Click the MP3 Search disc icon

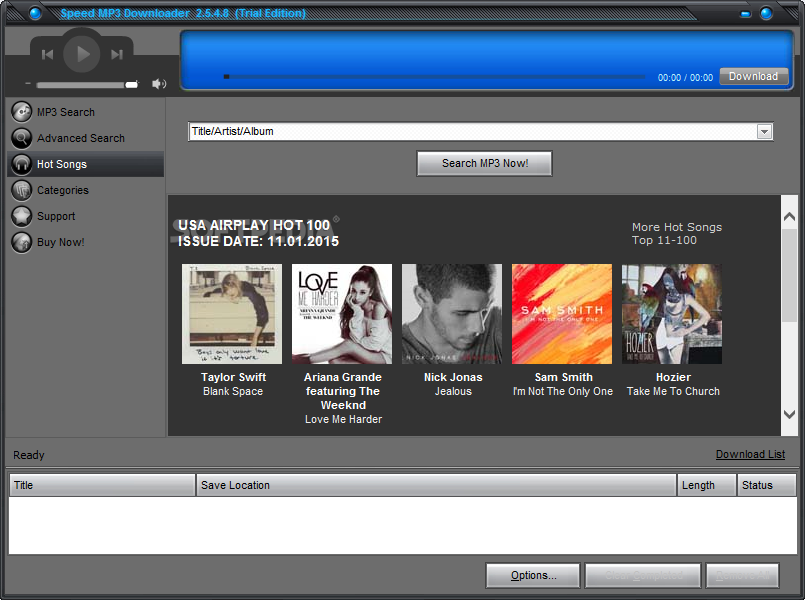coord(22,112)
